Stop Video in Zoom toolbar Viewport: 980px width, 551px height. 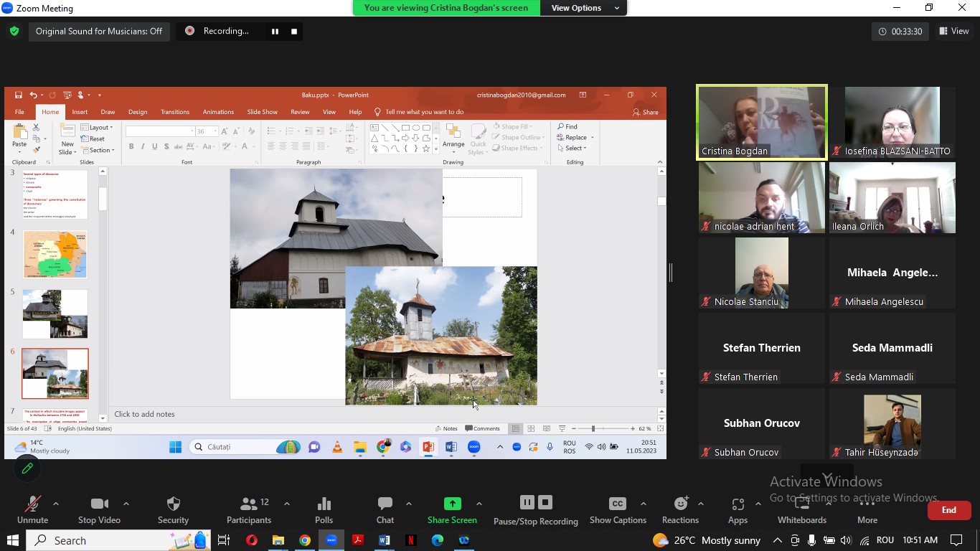[x=99, y=510]
